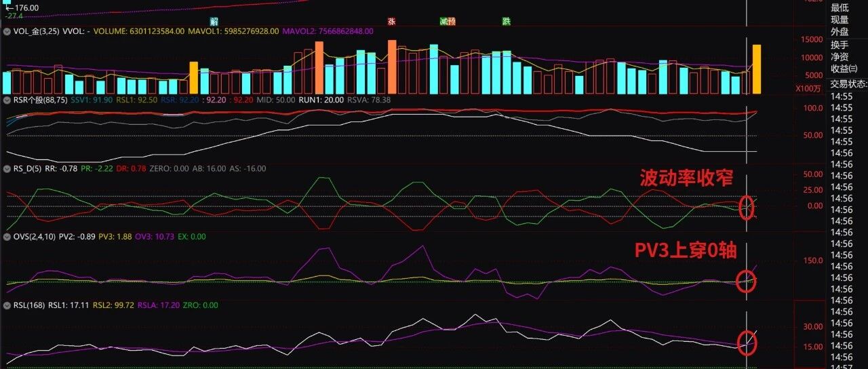Screen dimensions: 868x369
Task: Click the 交易状态 label in sidebar
Action: coord(848,83)
